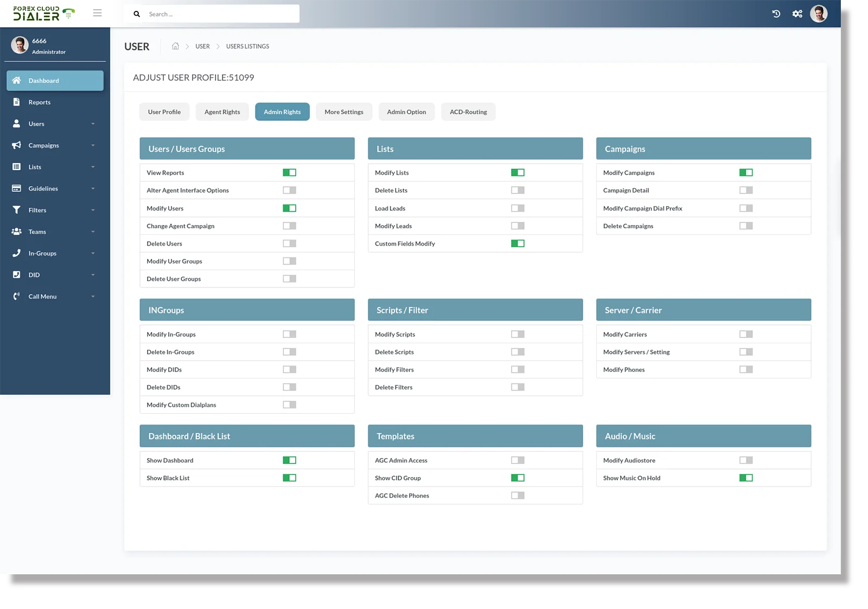Open the ACD-Routing tab

(468, 112)
